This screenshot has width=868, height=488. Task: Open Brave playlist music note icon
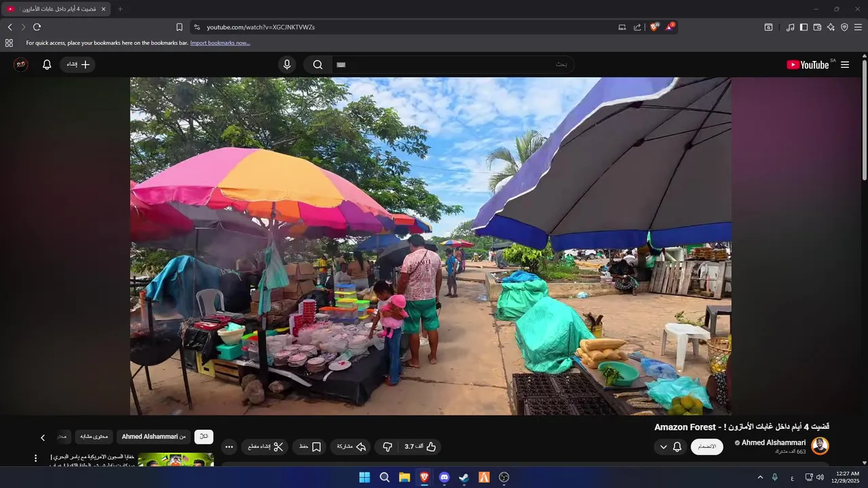790,27
